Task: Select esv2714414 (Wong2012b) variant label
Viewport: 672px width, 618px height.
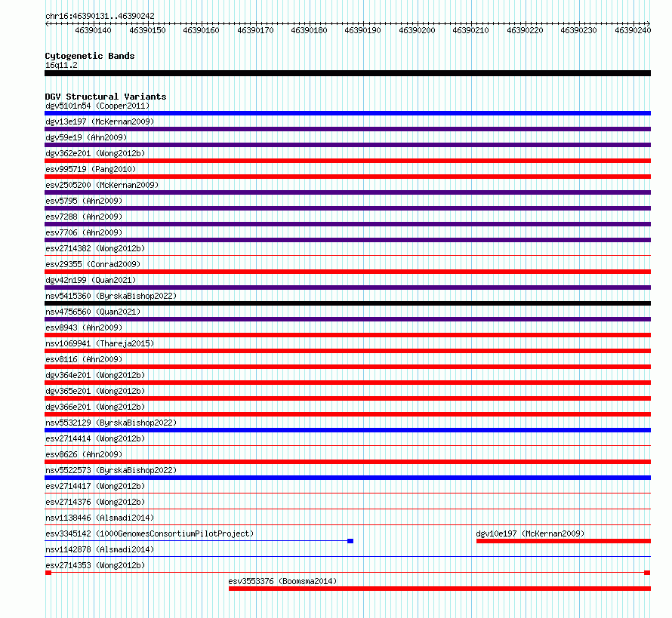Action: click(95, 438)
